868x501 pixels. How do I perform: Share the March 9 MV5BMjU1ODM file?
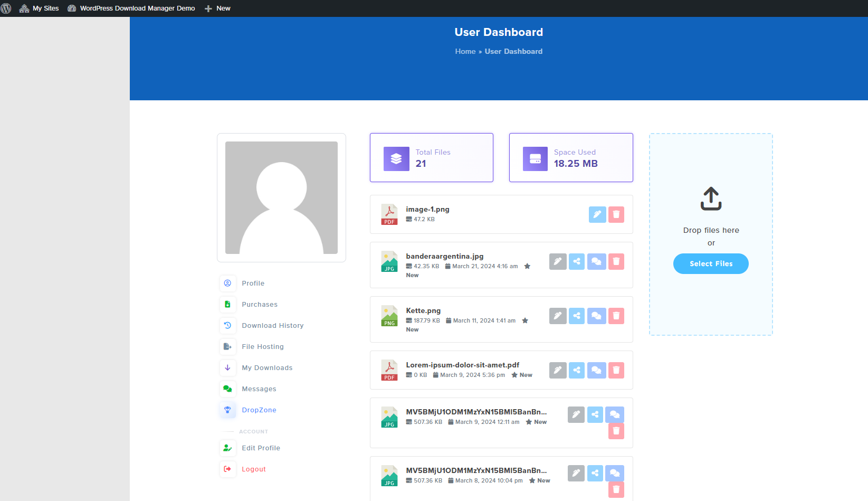pos(595,414)
